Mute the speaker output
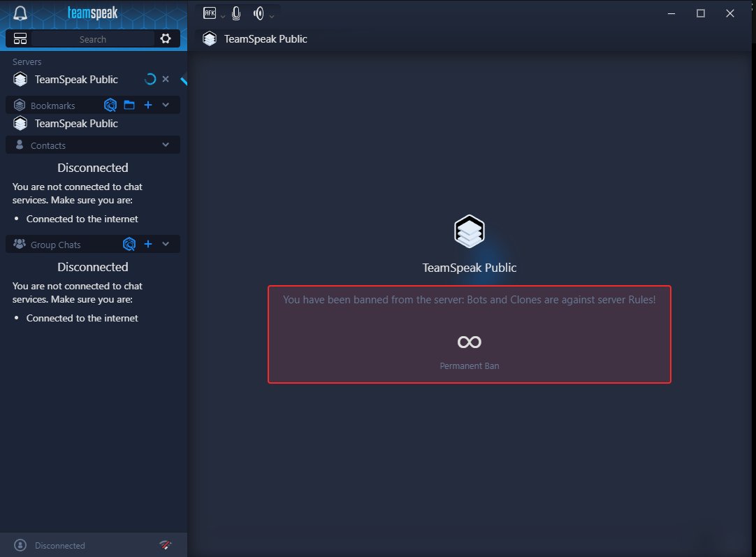Image resolution: width=756 pixels, height=557 pixels. coord(259,13)
